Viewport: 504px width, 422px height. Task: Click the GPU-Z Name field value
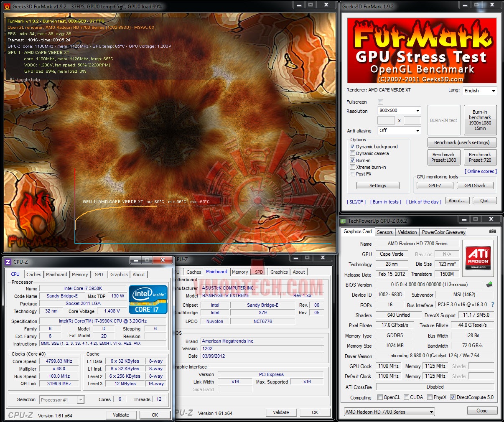417,244
